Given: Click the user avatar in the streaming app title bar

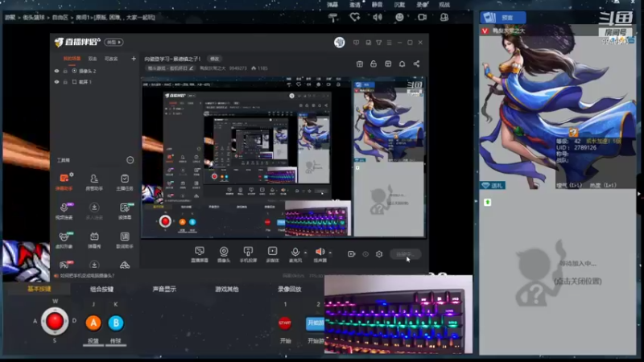Looking at the screenshot, I should coord(339,43).
